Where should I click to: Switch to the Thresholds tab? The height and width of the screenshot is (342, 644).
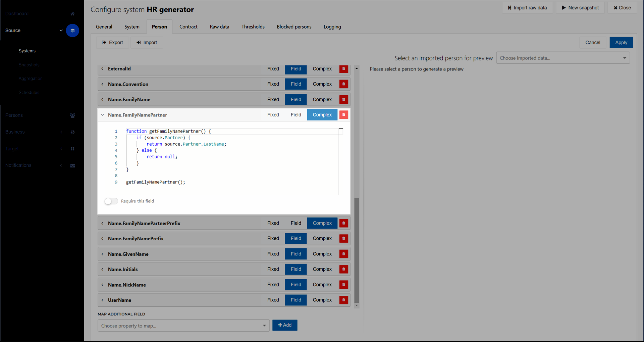253,27
